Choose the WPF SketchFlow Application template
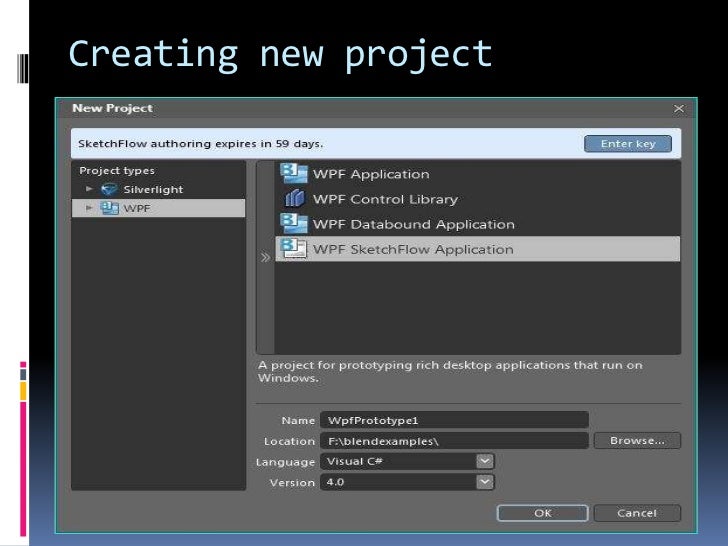728x546 pixels. [x=478, y=249]
